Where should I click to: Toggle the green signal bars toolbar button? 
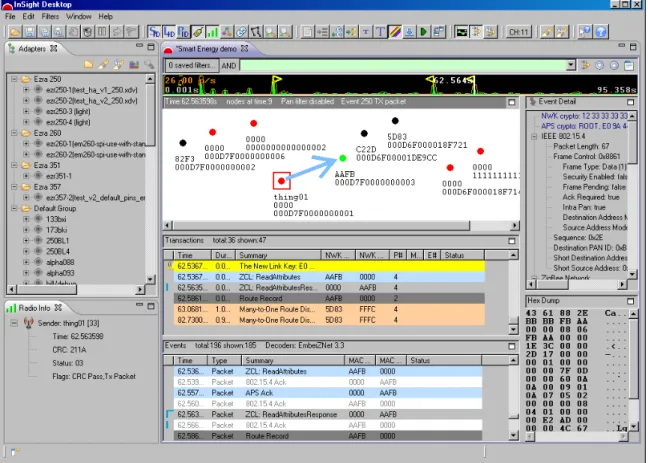212,32
